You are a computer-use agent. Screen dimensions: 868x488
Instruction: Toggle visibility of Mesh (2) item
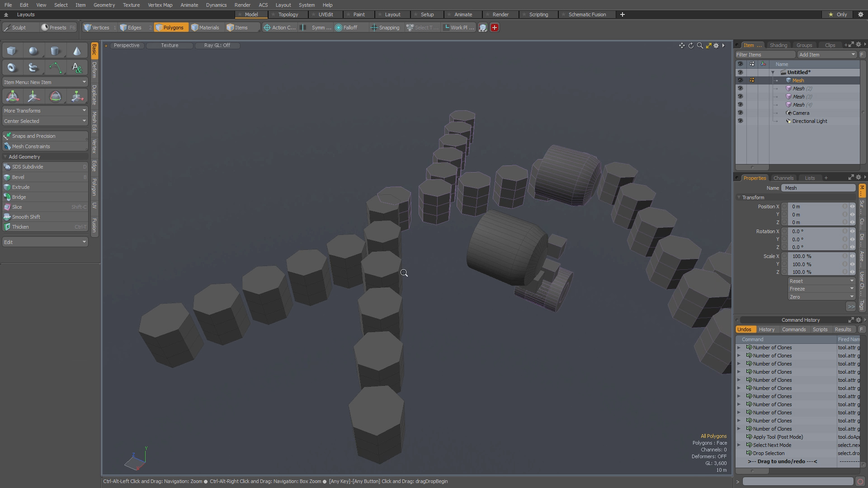pos(740,89)
